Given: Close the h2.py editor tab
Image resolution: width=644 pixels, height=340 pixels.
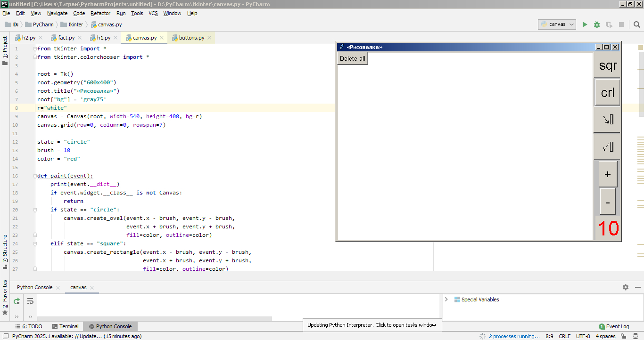Looking at the screenshot, I should pos(41,38).
